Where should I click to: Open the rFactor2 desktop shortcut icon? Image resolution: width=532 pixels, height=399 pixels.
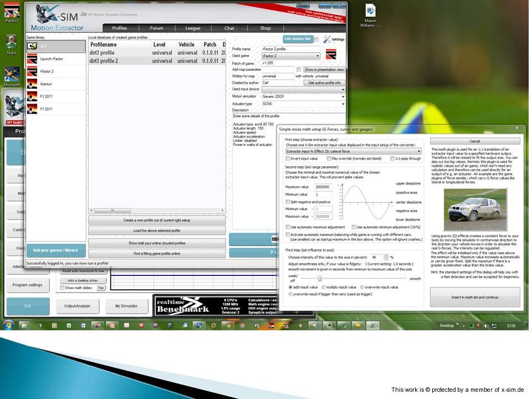tap(12, 10)
